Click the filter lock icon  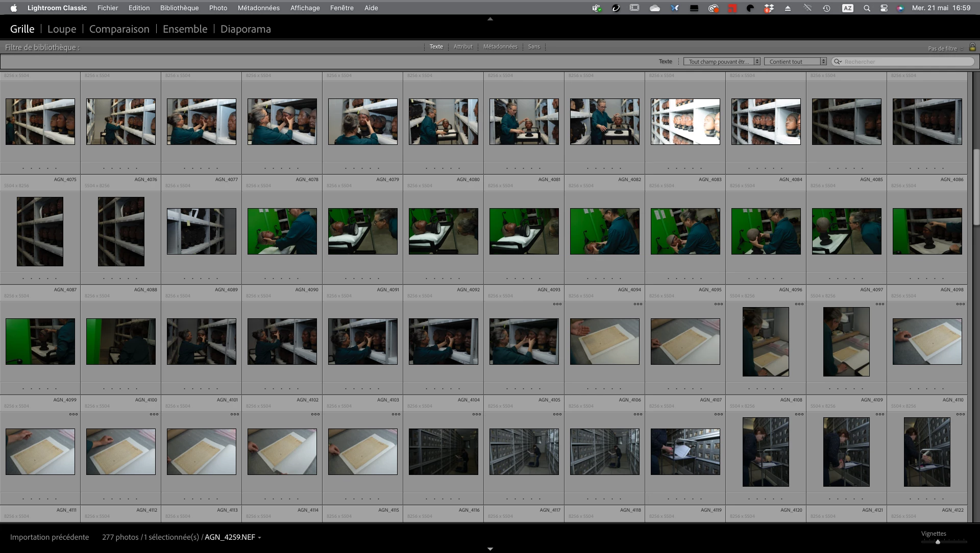(x=972, y=47)
